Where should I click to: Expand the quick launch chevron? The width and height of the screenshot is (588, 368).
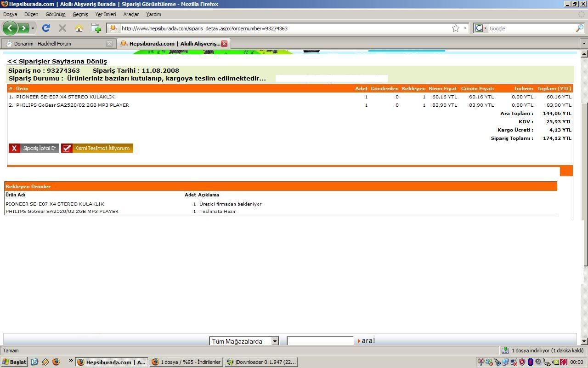[71, 361]
